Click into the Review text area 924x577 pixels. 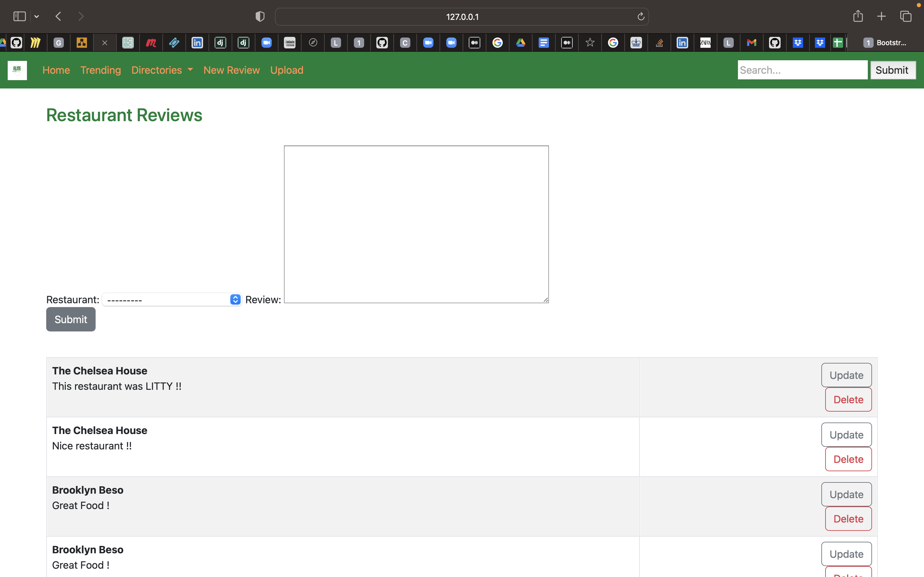416,224
